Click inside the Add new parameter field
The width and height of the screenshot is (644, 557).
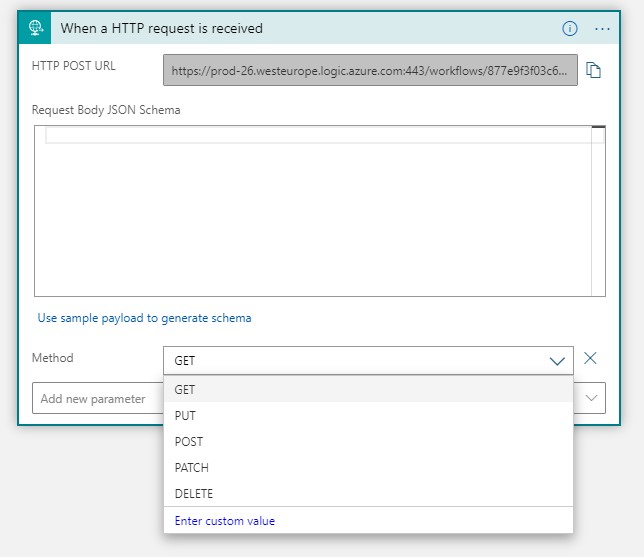coord(95,398)
